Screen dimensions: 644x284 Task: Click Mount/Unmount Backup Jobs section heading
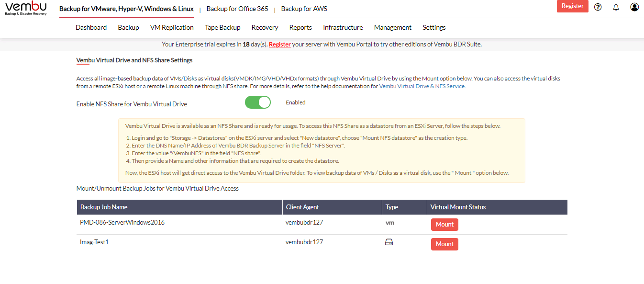coord(157,188)
